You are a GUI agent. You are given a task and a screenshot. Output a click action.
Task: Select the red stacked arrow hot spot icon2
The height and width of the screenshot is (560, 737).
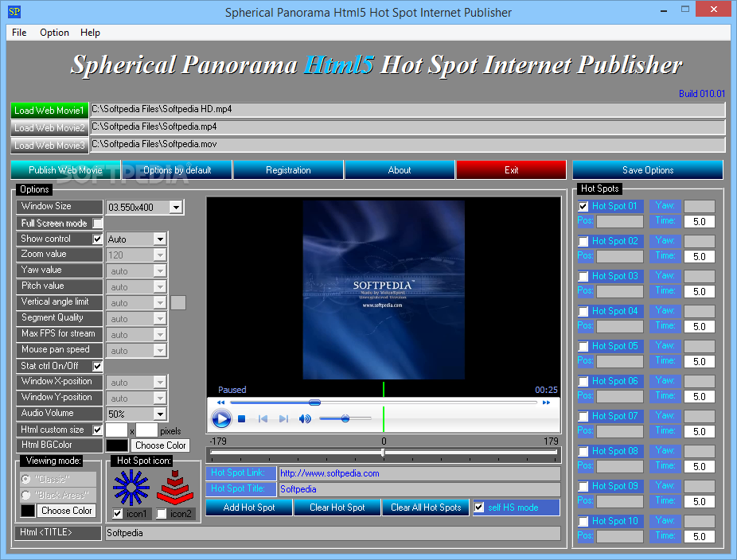point(175,488)
